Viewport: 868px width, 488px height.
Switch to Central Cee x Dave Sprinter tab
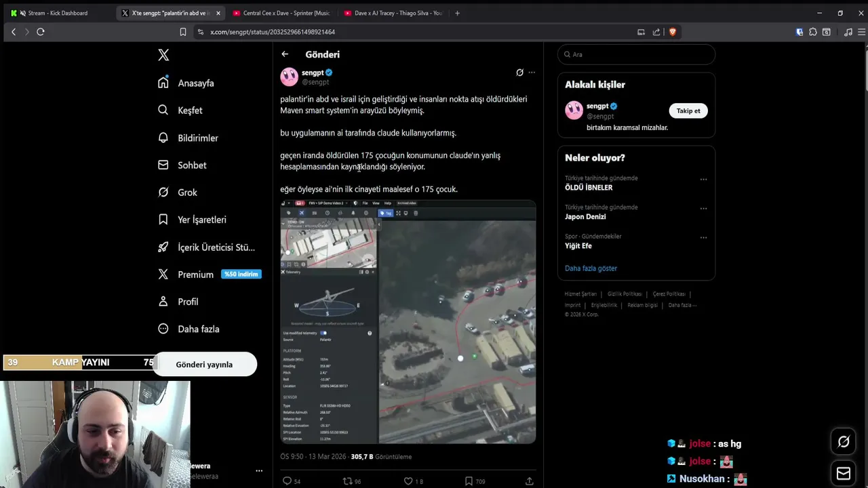tap(281, 13)
